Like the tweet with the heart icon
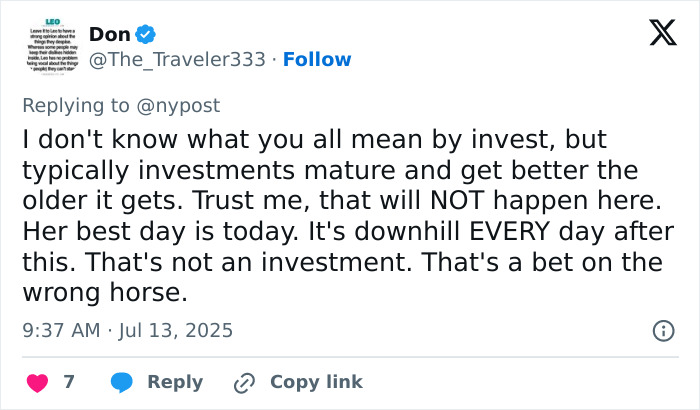The width and height of the screenshot is (700, 410). pyautogui.click(x=39, y=382)
